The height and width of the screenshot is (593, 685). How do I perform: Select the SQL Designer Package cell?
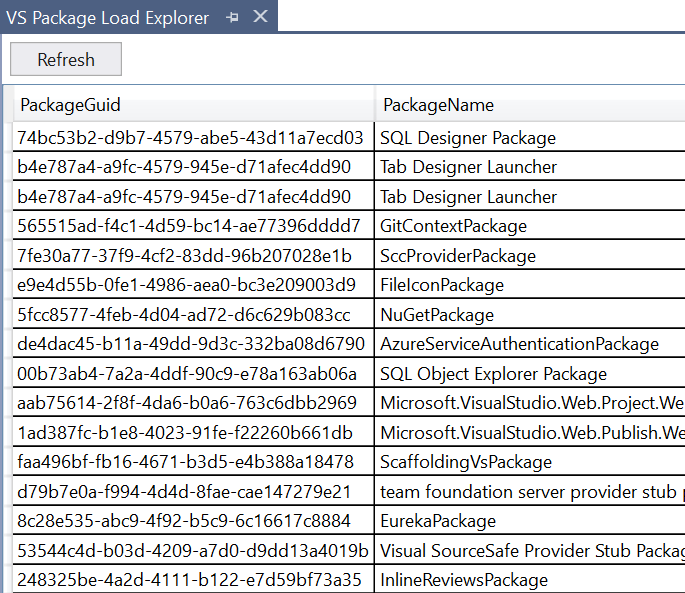pos(530,138)
